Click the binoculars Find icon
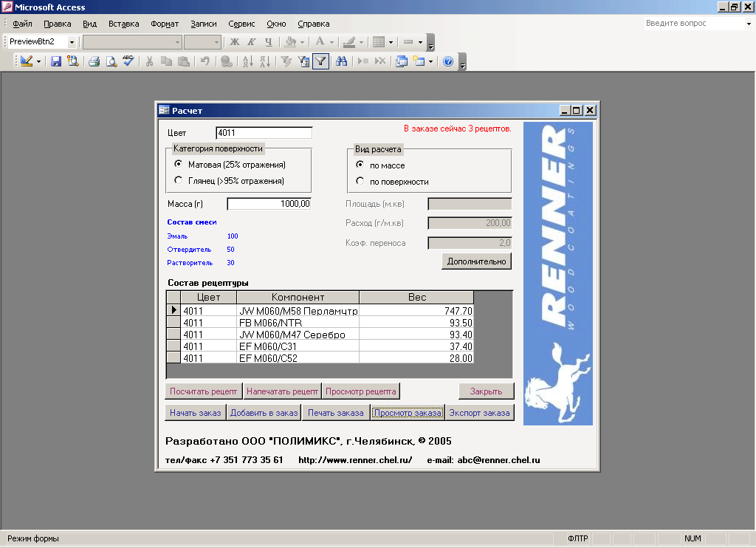756x548 pixels. pos(341,61)
